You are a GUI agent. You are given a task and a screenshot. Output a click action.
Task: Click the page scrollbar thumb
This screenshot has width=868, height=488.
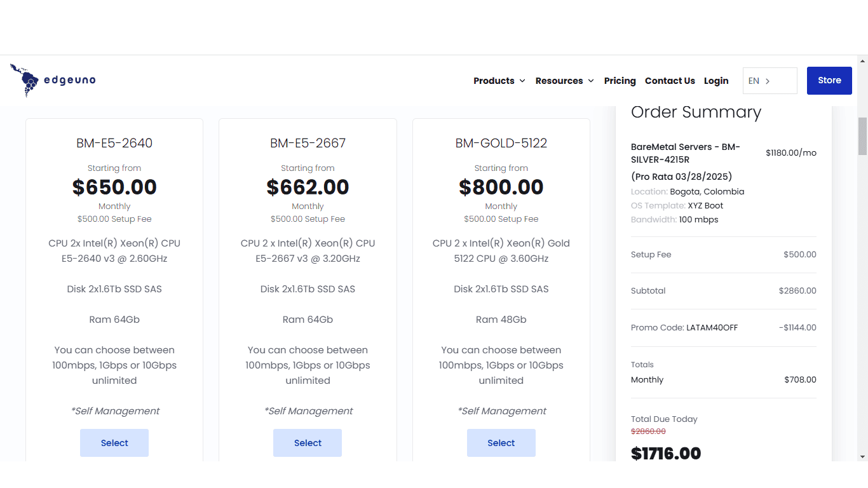tap(862, 136)
